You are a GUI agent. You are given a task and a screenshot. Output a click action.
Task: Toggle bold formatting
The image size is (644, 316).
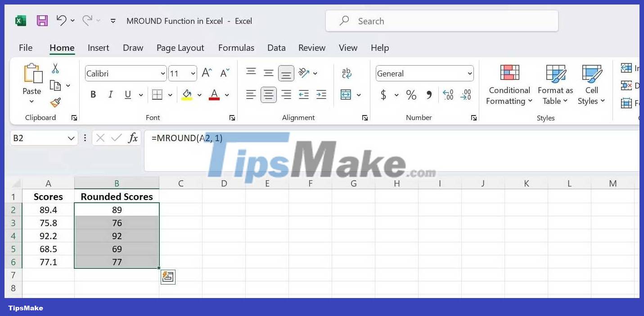point(93,95)
